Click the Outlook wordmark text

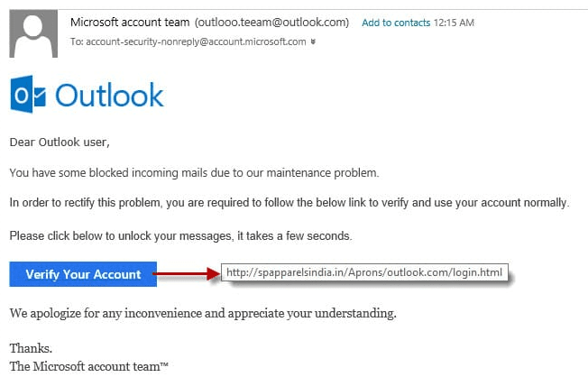coord(109,95)
